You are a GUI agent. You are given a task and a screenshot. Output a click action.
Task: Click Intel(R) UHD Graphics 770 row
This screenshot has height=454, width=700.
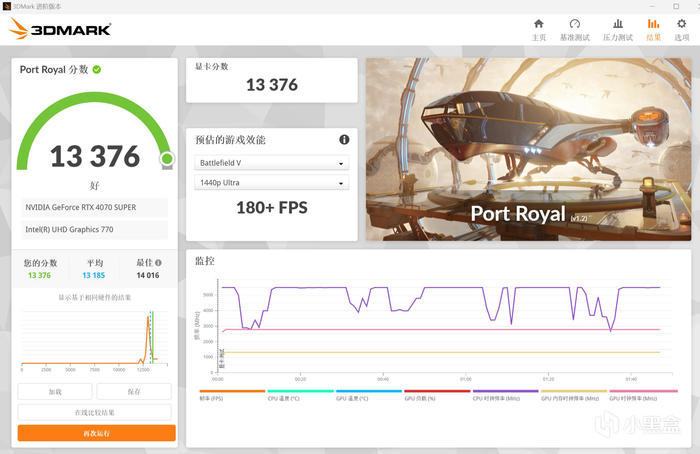[x=95, y=229]
